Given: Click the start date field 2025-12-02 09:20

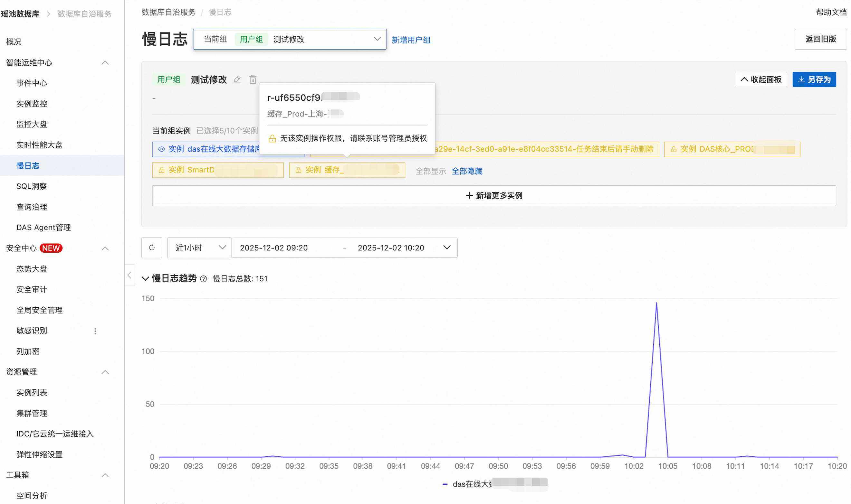Looking at the screenshot, I should (x=273, y=247).
